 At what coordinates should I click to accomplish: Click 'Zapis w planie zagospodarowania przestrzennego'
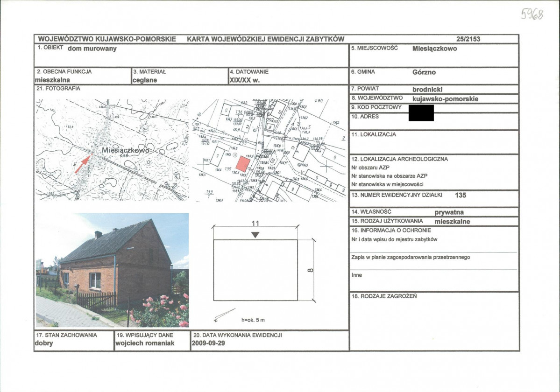[411, 257]
